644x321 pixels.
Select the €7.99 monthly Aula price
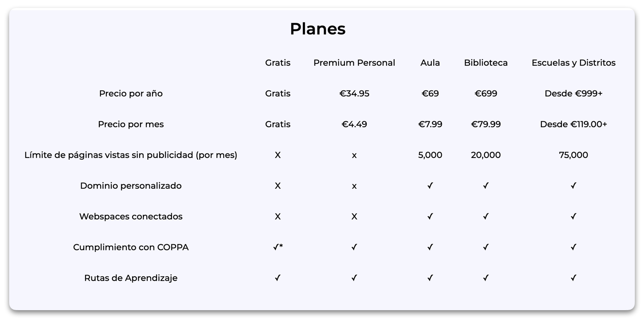pos(430,124)
